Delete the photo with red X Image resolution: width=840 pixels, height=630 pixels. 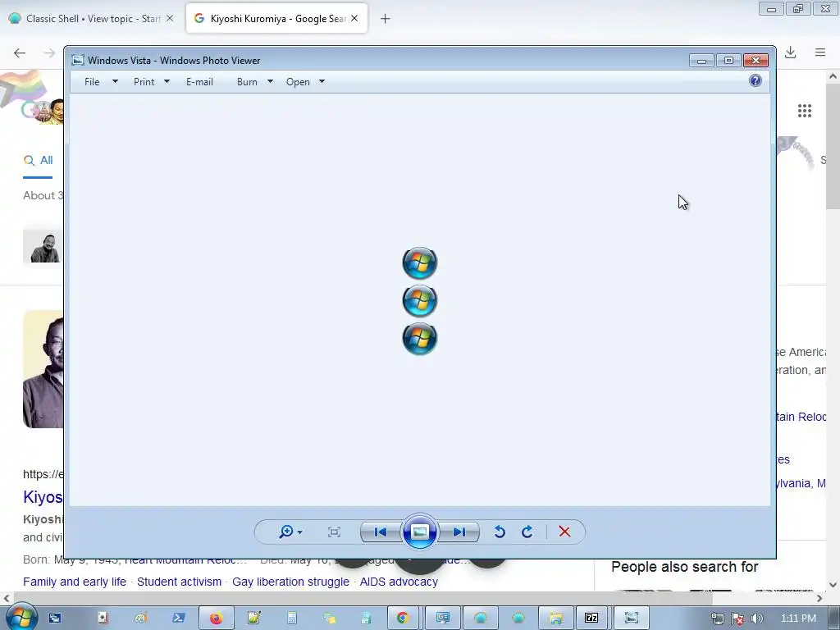(564, 532)
